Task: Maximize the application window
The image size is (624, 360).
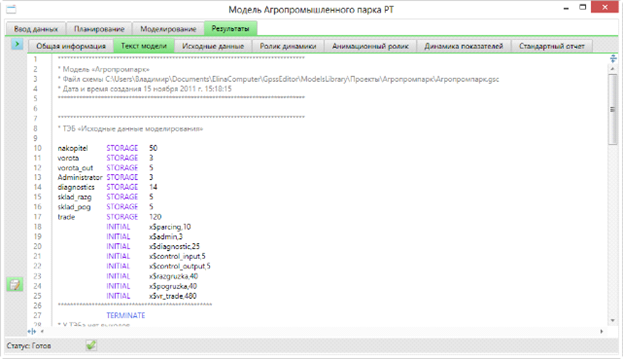Action: pyautogui.click(x=583, y=8)
